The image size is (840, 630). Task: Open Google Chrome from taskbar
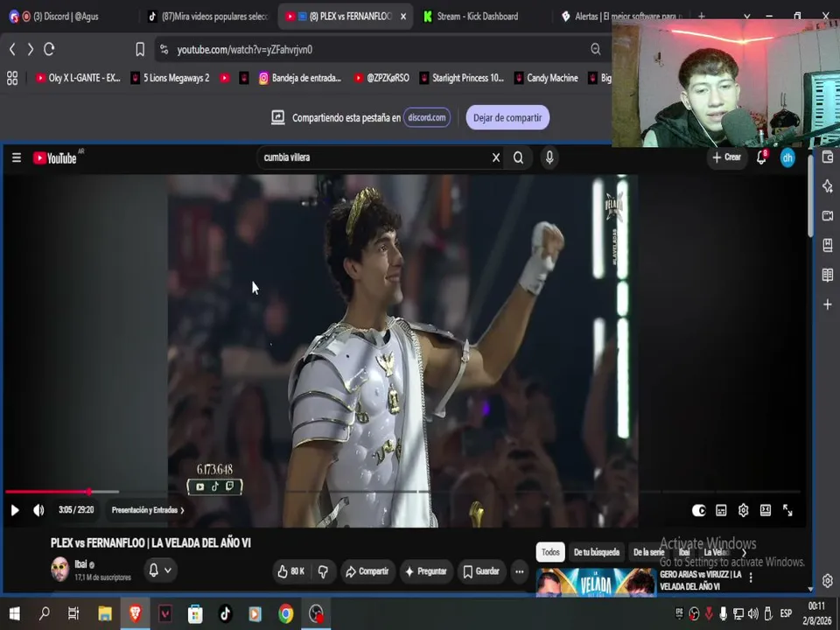coord(285,614)
